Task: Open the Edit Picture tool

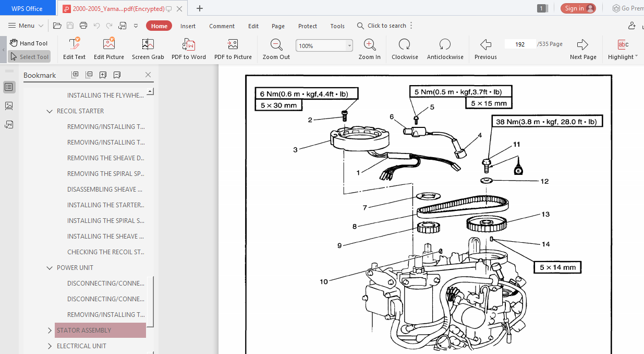Action: (x=109, y=49)
